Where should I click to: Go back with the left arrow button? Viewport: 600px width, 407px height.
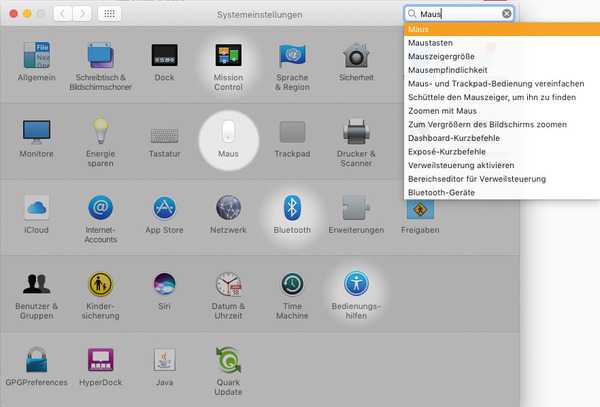(x=63, y=14)
